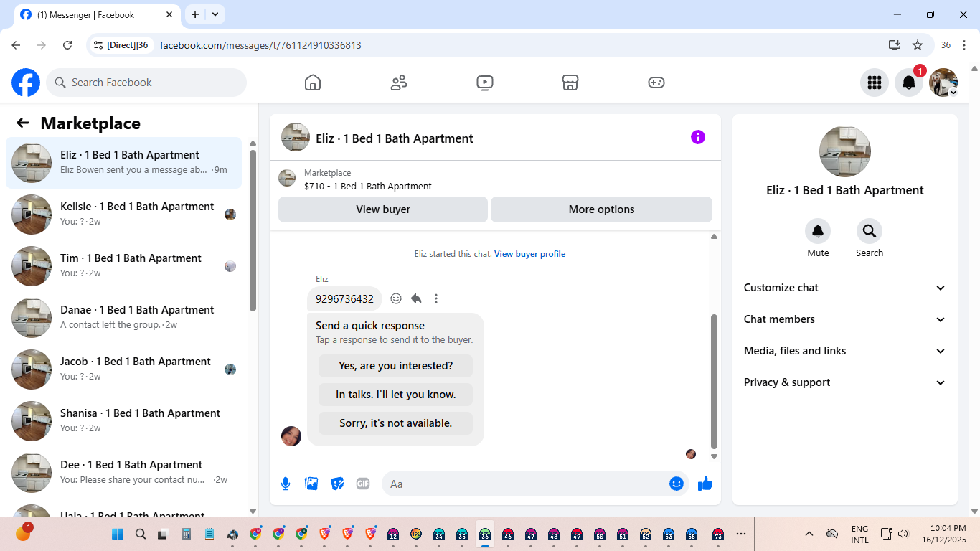The width and height of the screenshot is (980, 551).
Task: Open the Danae apartment conversation
Action: coord(123,318)
